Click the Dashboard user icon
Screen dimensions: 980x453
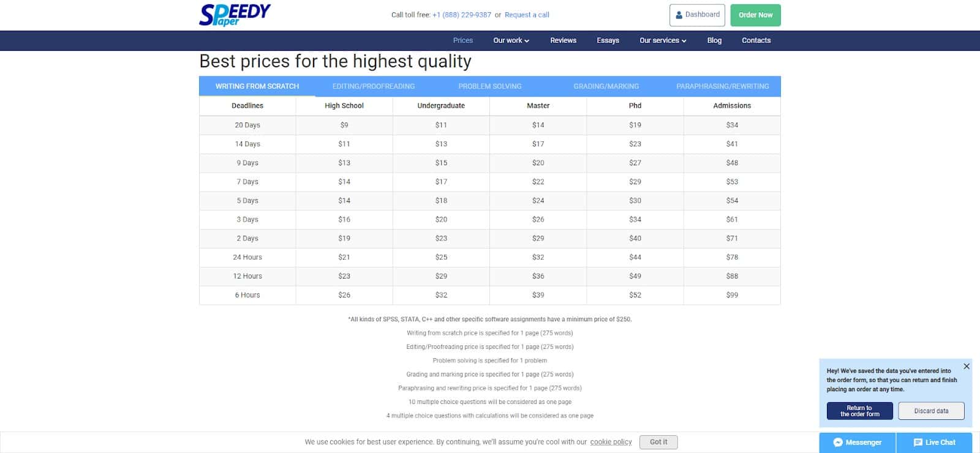pyautogui.click(x=679, y=15)
